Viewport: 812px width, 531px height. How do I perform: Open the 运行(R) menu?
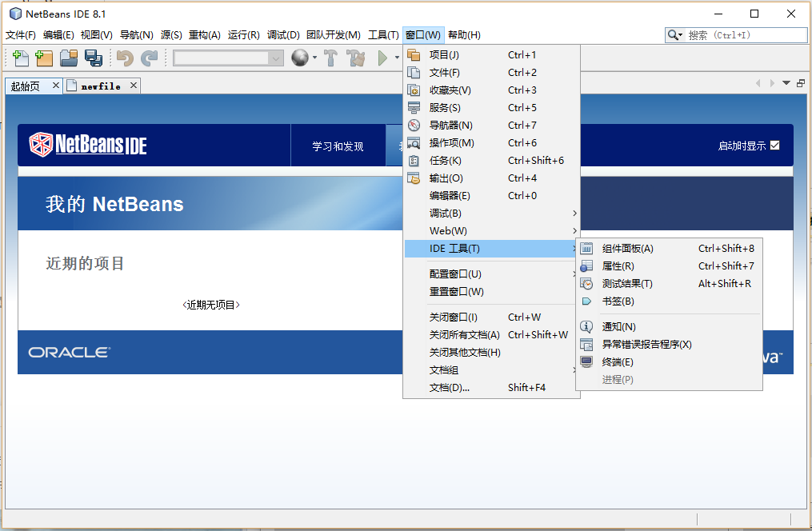click(x=243, y=34)
